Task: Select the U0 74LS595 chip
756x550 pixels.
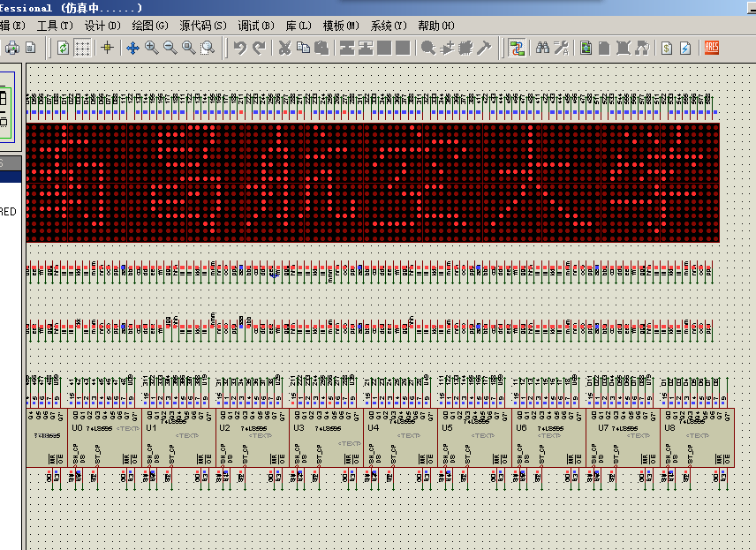Action: (104, 438)
